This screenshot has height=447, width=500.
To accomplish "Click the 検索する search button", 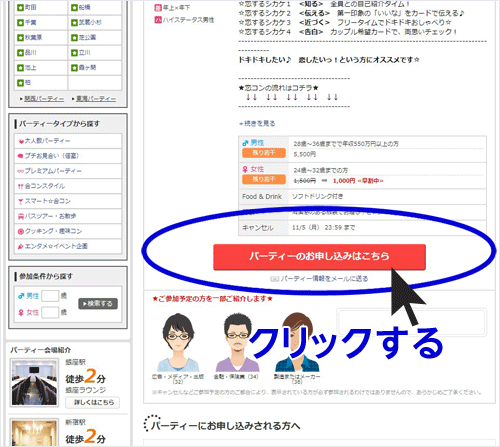I will click(x=98, y=304).
